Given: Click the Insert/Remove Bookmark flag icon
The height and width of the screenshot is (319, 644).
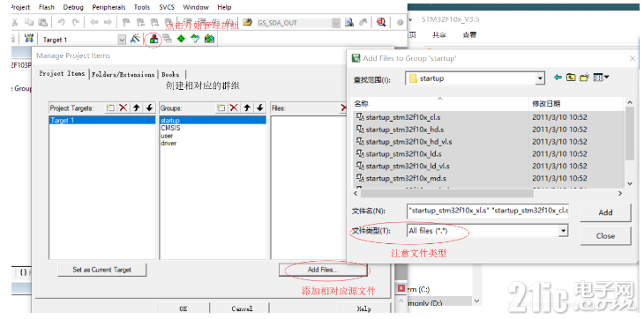Looking at the screenshot, I should click(126, 23).
